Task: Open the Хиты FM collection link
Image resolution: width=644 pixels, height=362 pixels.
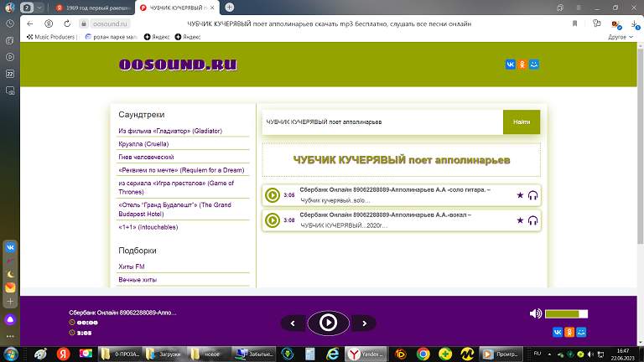Action: pos(132,266)
